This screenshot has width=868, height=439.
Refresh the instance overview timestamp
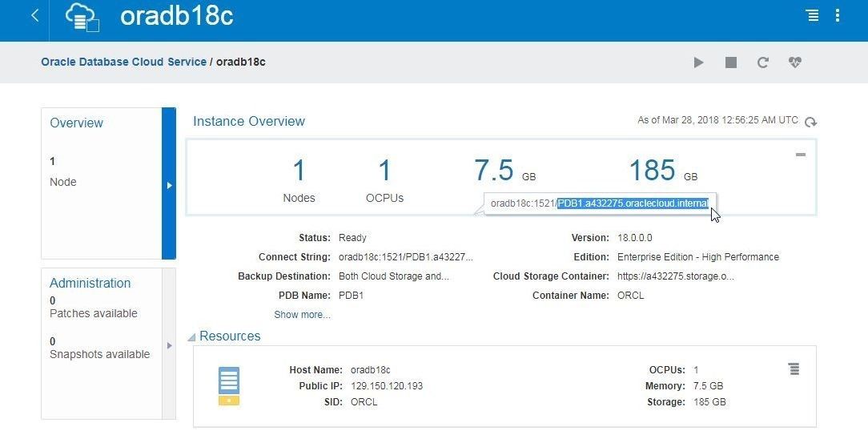click(810, 122)
